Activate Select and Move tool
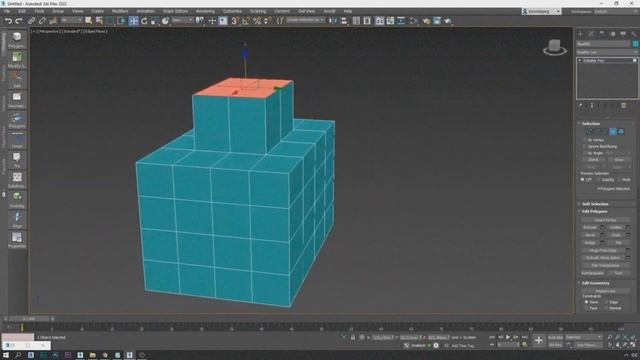The height and width of the screenshot is (360, 640). 133,20
